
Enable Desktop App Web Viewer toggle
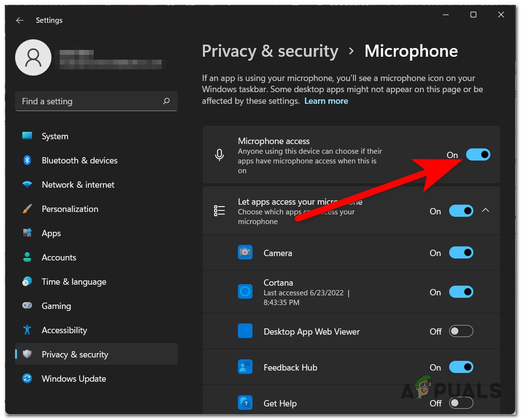point(461,331)
